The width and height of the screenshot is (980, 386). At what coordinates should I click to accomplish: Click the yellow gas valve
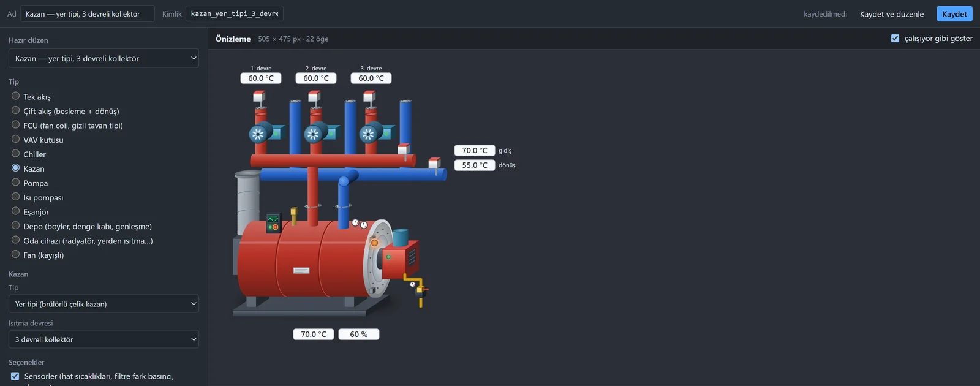coord(420,291)
